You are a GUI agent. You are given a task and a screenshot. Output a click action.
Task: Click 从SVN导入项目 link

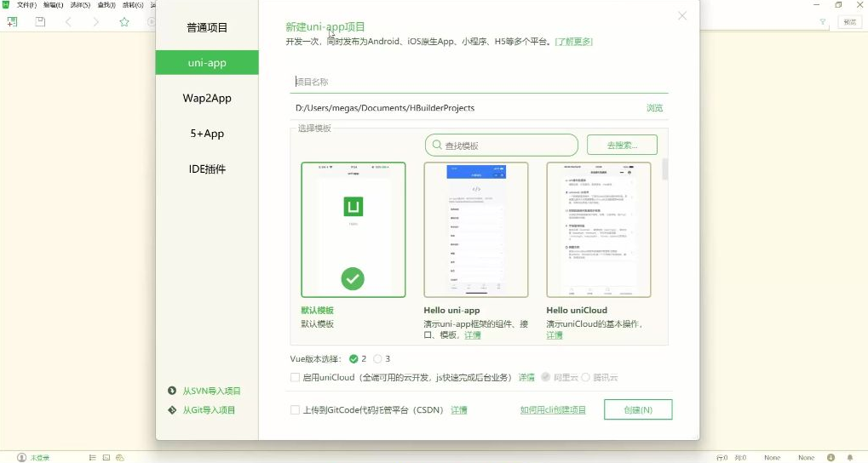coord(211,391)
